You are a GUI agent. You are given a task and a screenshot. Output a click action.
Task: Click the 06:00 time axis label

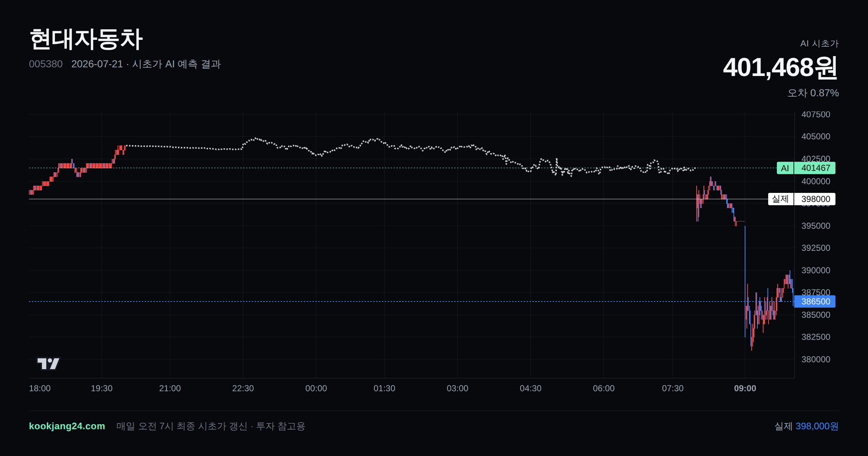[604, 388]
